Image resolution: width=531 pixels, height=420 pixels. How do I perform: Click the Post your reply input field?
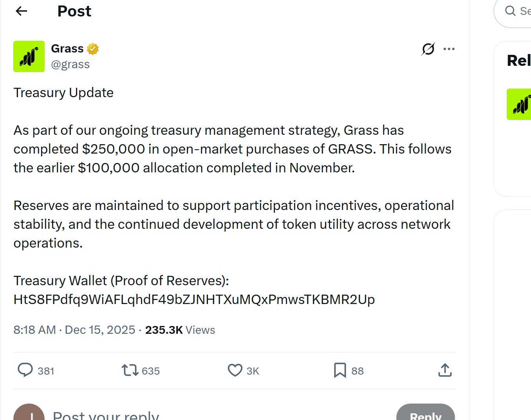tap(106, 414)
